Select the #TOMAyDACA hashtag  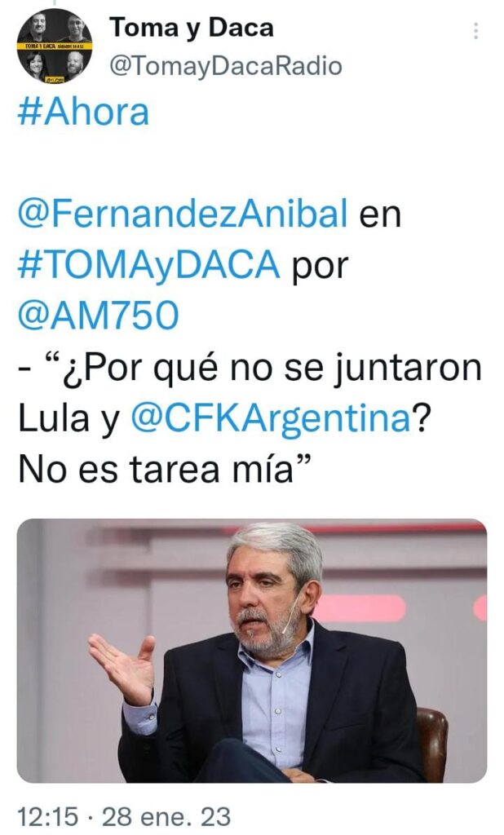148,264
